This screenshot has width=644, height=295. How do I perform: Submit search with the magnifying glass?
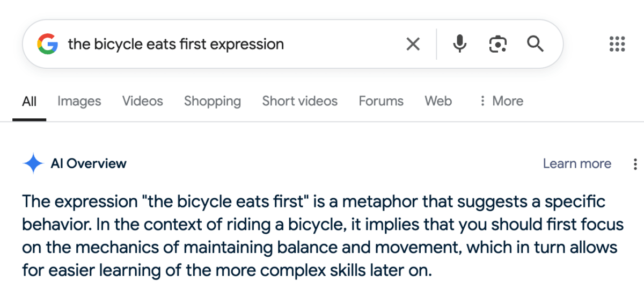535,44
